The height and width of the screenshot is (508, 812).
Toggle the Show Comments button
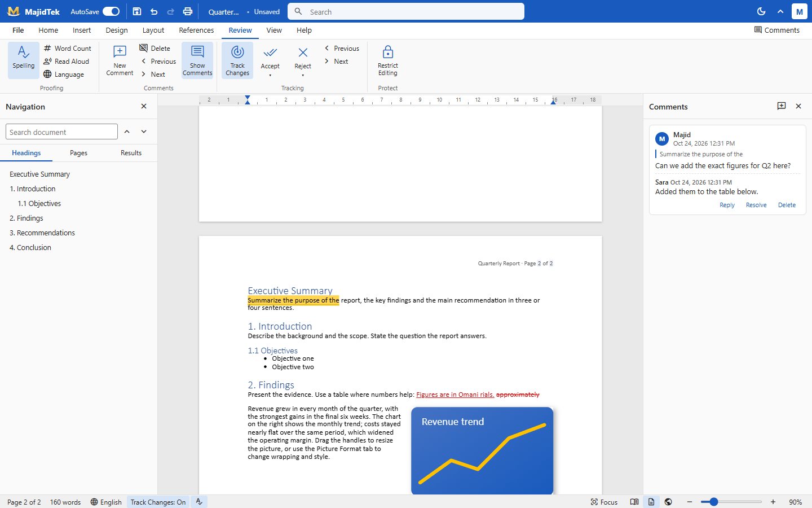(197, 60)
